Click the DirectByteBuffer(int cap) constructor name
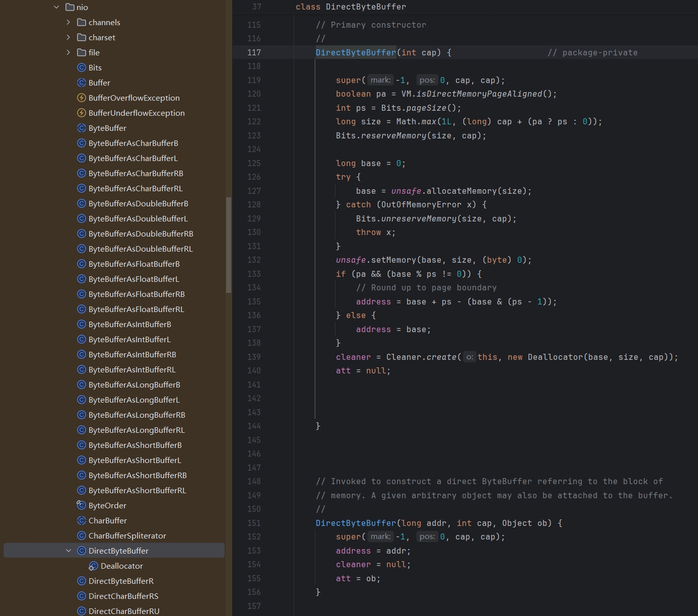Screen dimensions: 698x616 pyautogui.click(x=356, y=52)
